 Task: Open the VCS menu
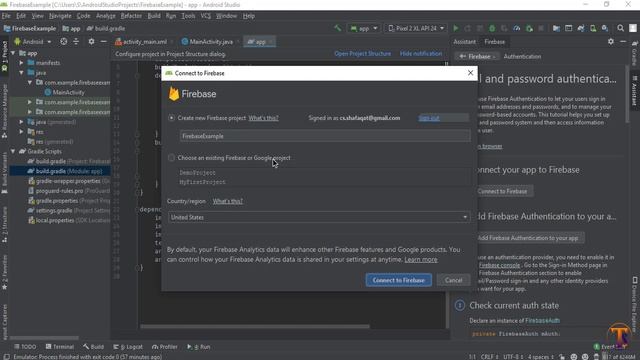click(206, 16)
